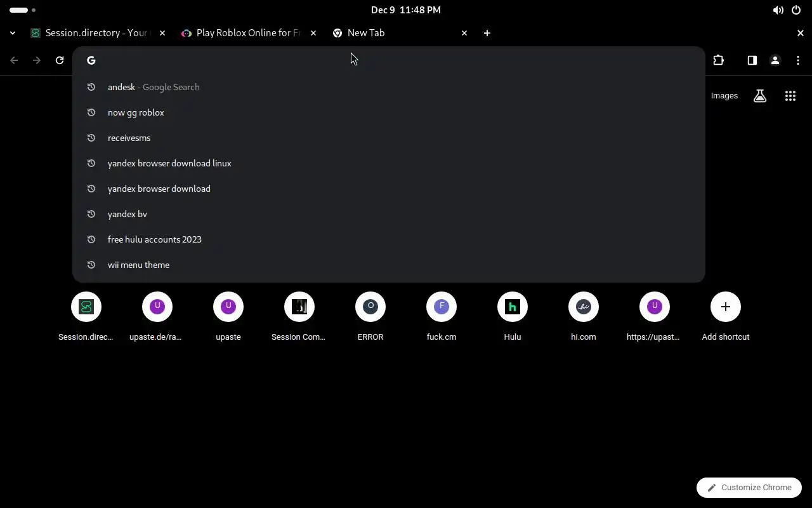Open the https://upast... shortcut
Screen dimensions: 812x508
point(655,316)
